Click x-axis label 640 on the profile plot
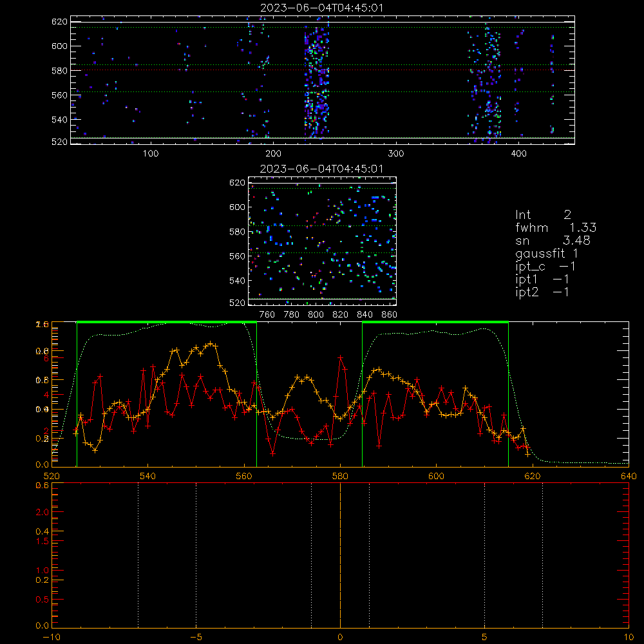This screenshot has height=644, width=644. [x=629, y=476]
